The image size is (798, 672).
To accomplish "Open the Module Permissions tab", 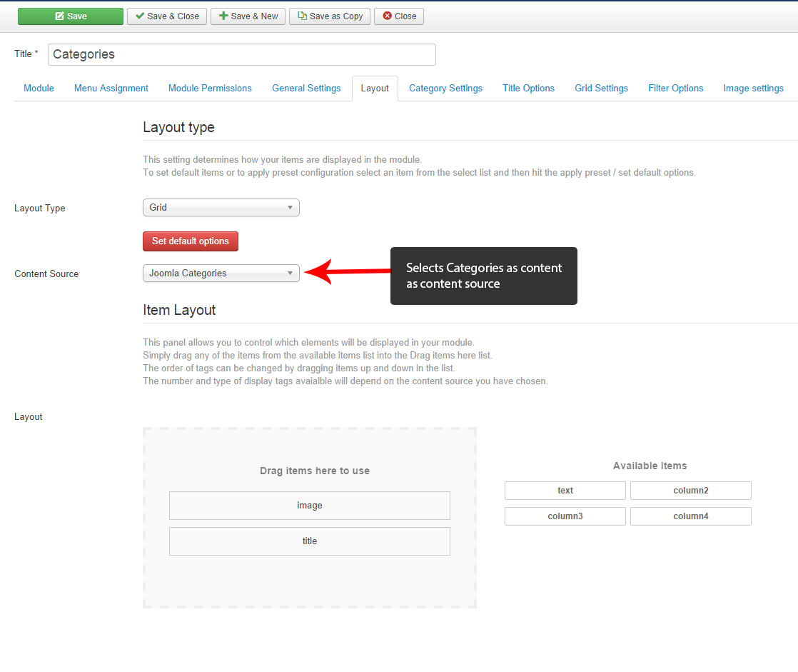I will coord(210,88).
